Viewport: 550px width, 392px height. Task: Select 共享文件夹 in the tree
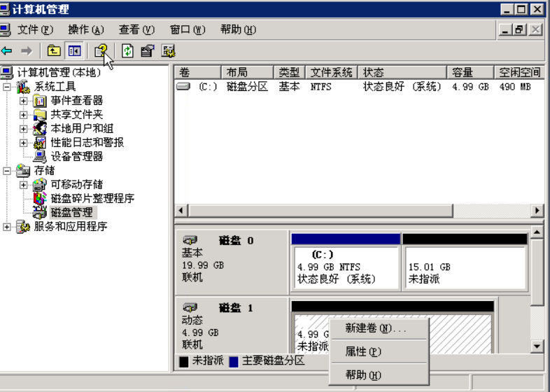click(x=77, y=114)
